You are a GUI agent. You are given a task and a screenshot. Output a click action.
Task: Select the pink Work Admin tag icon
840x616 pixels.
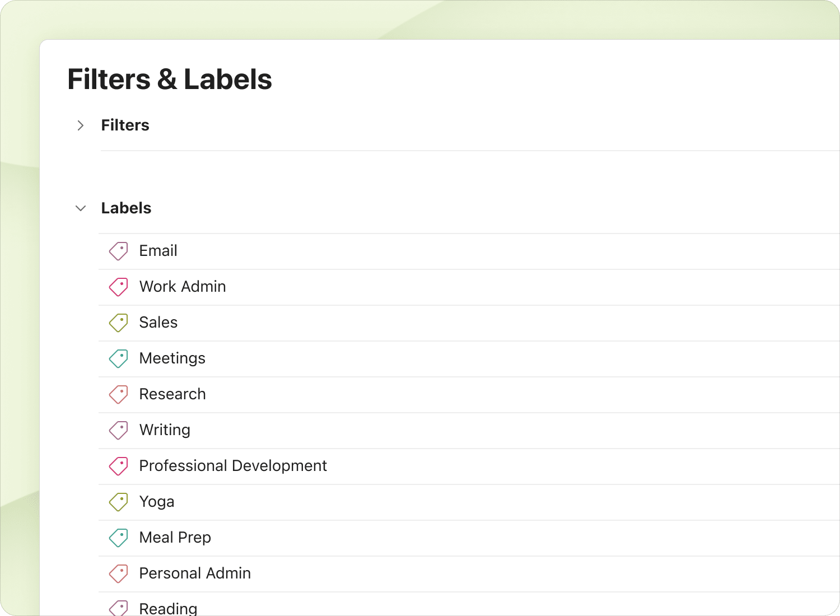[119, 287]
